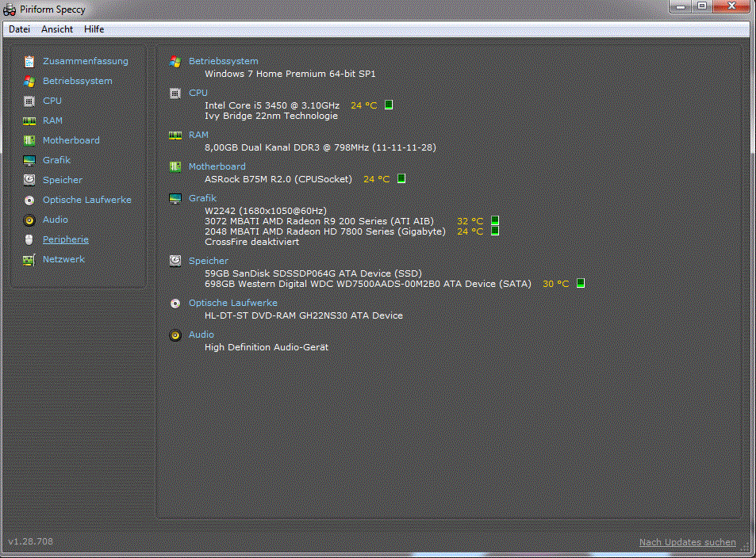This screenshot has width=756, height=558.
Task: Click the Motherboard icon in sidebar
Action: point(29,141)
